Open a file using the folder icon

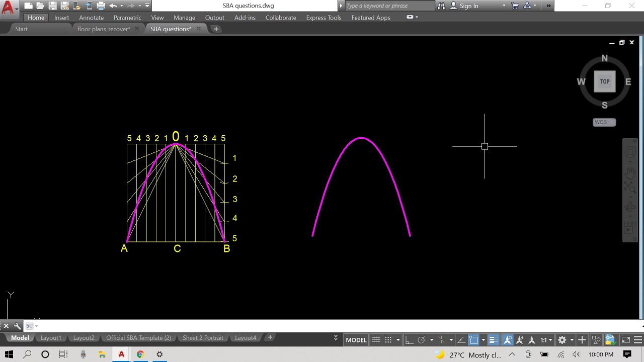click(x=40, y=6)
